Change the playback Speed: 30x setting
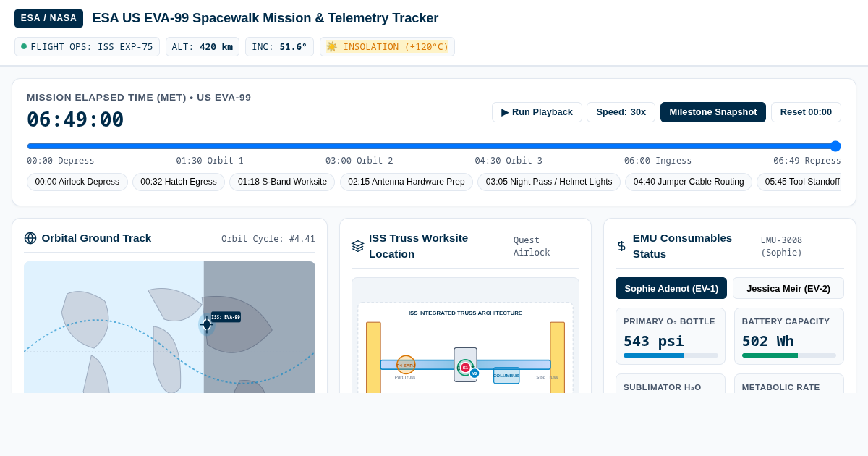Screen dimensions: 868x456 click(x=621, y=112)
